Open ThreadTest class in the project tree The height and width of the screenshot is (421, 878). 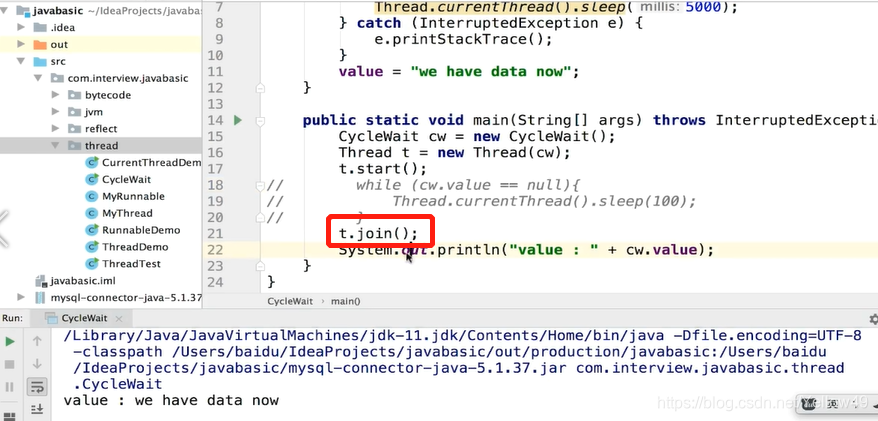pyautogui.click(x=131, y=264)
